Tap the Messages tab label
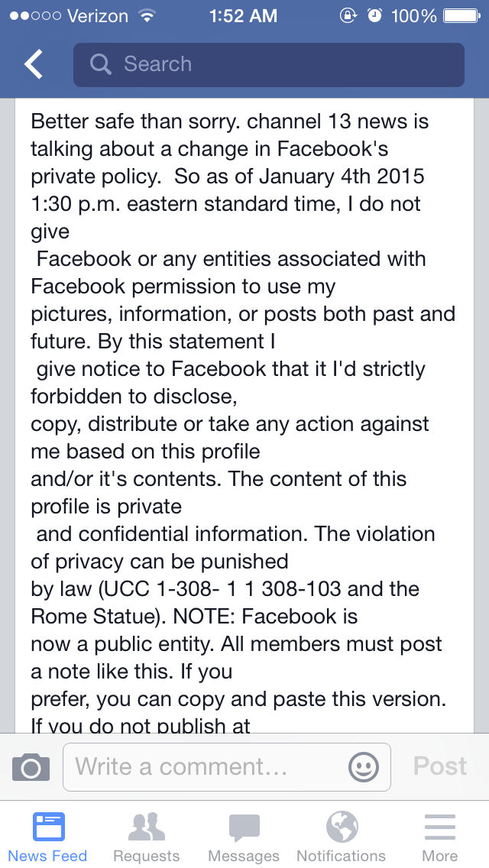 click(244, 856)
